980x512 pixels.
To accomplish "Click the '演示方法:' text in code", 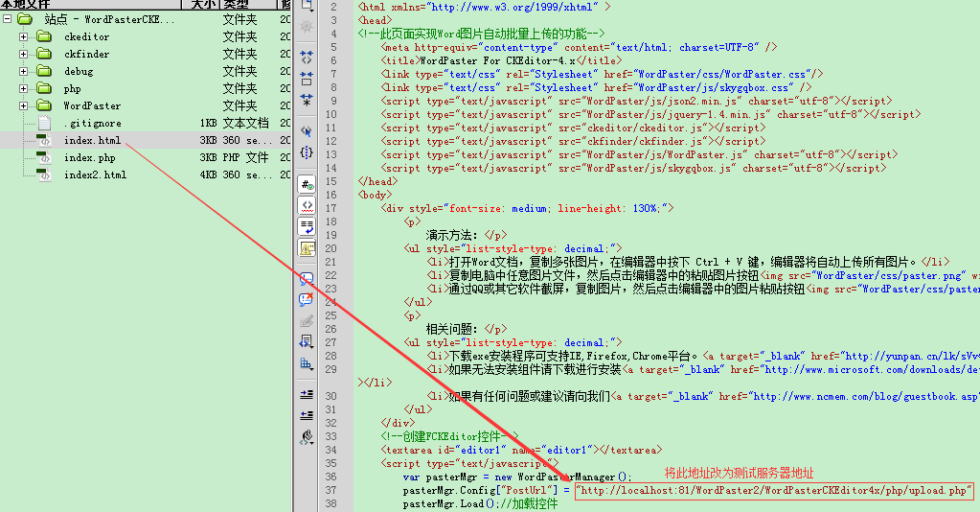I will tap(452, 235).
